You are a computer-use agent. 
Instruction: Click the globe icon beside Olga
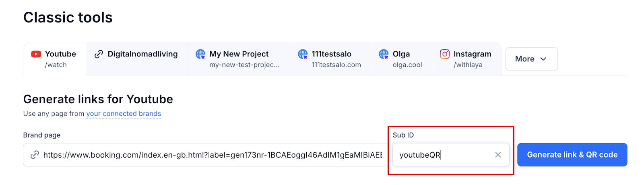(x=384, y=54)
